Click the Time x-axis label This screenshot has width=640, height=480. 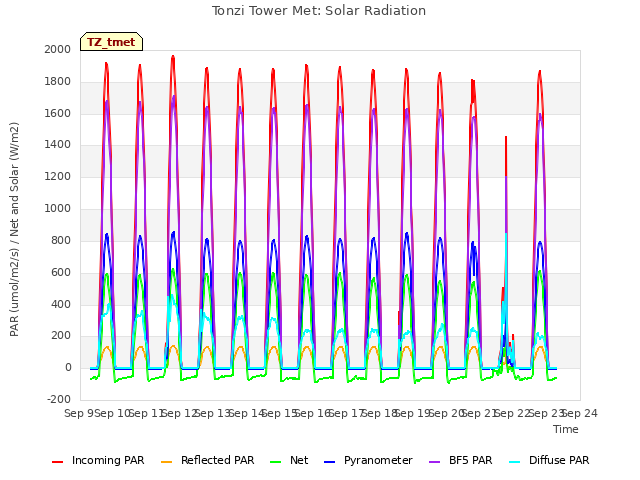click(x=566, y=429)
